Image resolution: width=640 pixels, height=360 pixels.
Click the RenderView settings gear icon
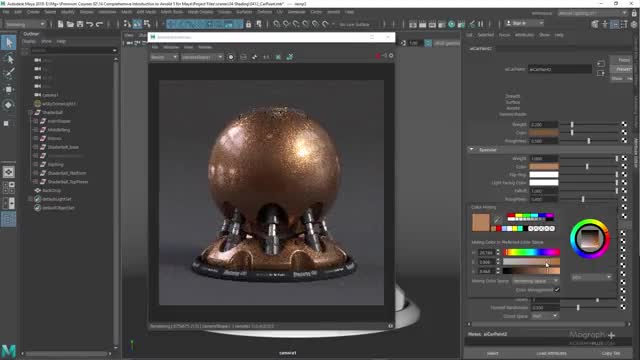point(391,56)
